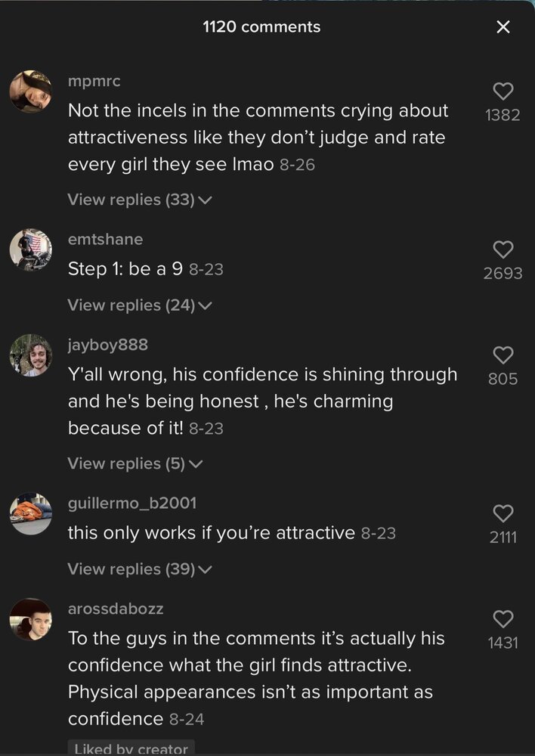Close the comments panel

(503, 27)
